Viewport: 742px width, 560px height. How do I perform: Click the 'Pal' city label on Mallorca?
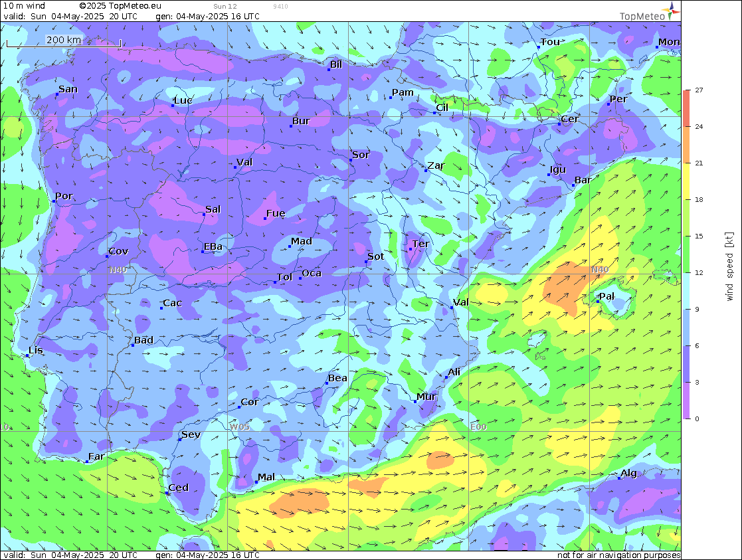[606, 296]
